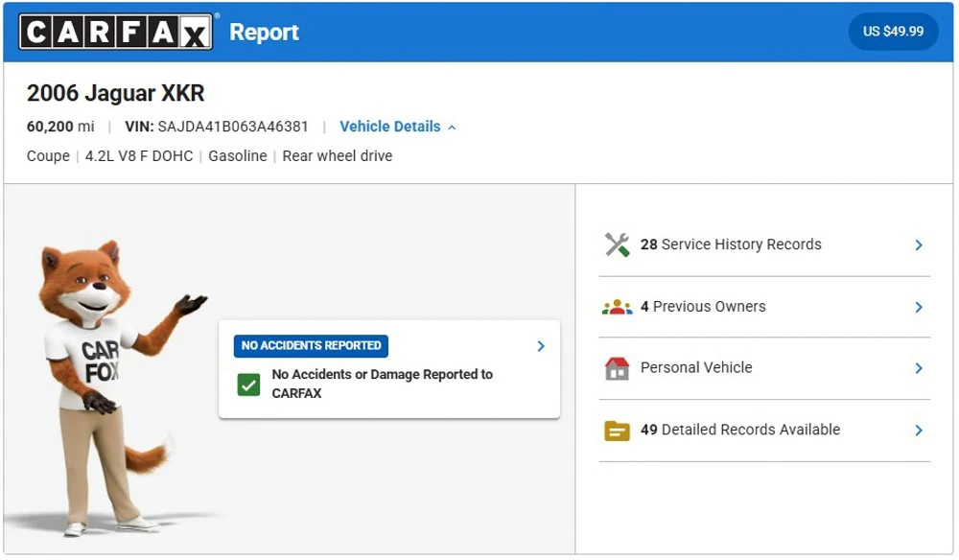Open No Accidents Reported card arrow
The image size is (959, 560).
(541, 346)
